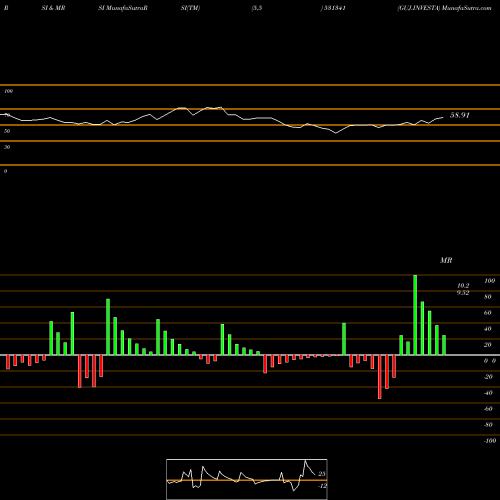Open the mini overview chart thumbnail at bottom

(x=247, y=479)
